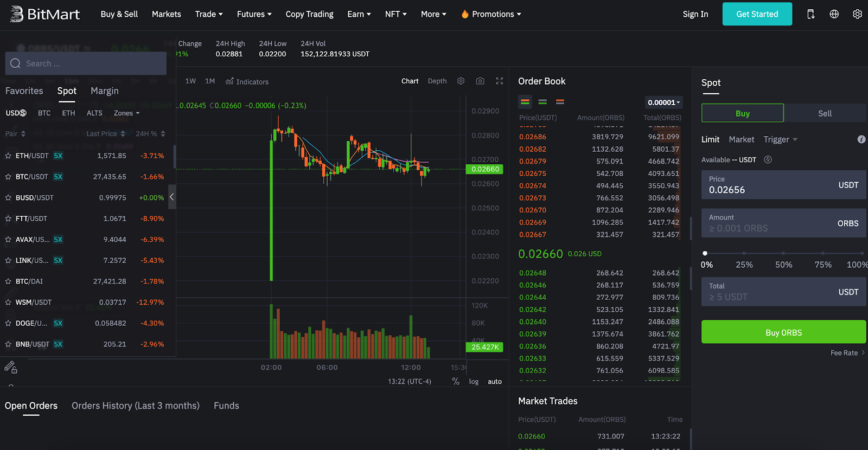Viewport: 868px width, 450px height.
Task: Click the deposit icon beside Available USDT
Action: click(768, 159)
